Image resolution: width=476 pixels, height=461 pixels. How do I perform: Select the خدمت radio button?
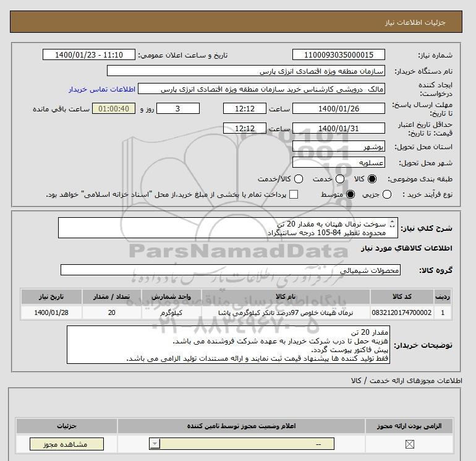coord(340,179)
